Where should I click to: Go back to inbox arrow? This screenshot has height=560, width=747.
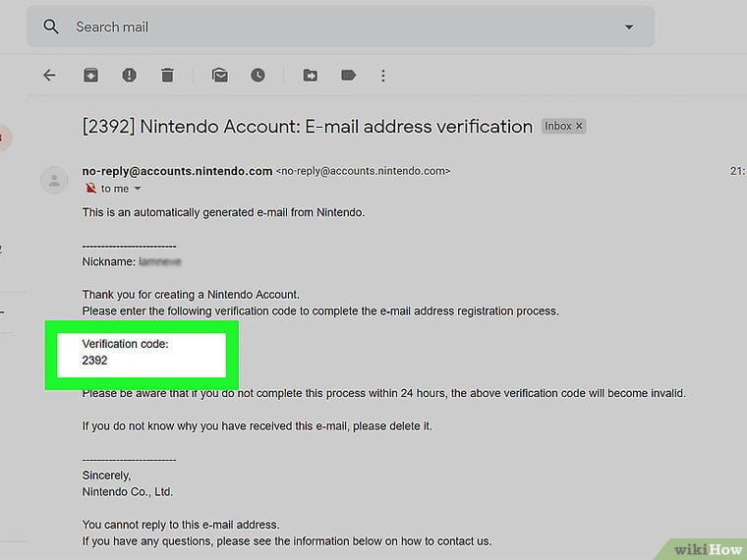(x=49, y=76)
